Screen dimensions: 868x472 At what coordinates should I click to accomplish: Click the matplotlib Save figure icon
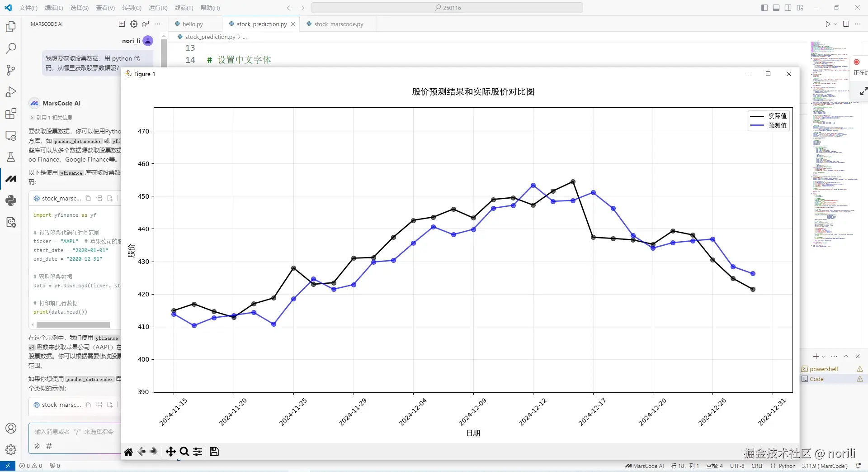(214, 451)
